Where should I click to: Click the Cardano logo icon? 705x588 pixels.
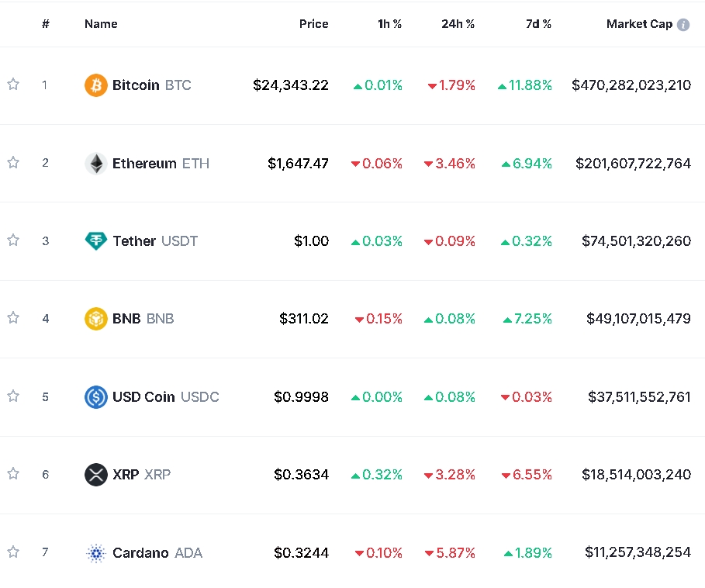click(x=96, y=553)
